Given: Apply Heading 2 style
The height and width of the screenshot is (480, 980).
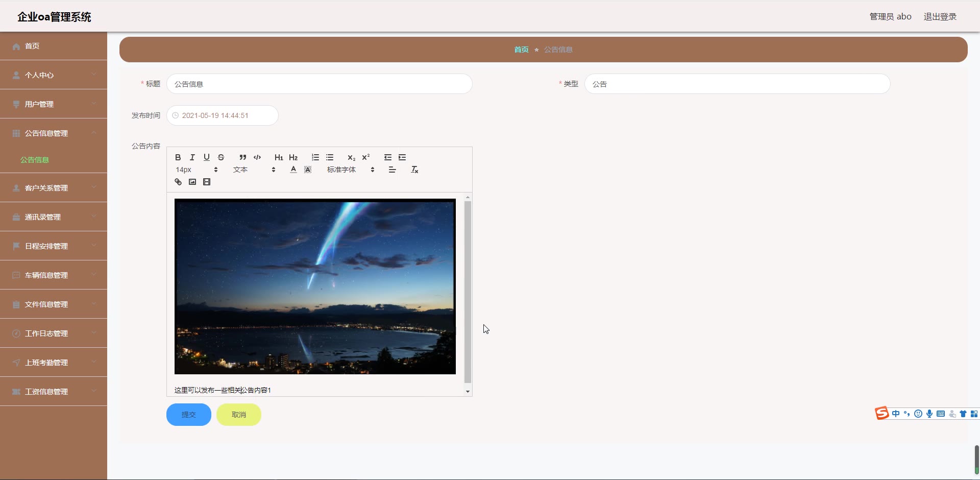Looking at the screenshot, I should tap(293, 157).
